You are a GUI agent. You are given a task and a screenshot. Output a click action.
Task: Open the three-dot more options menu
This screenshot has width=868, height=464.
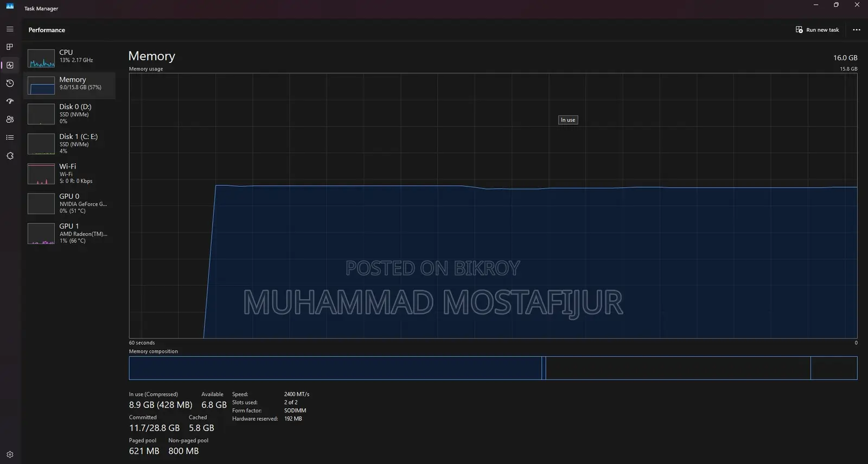tap(857, 30)
